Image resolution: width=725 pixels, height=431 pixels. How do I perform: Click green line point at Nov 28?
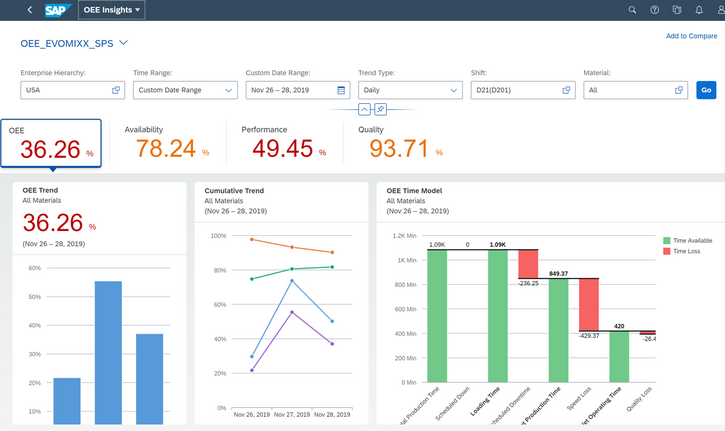(x=332, y=267)
